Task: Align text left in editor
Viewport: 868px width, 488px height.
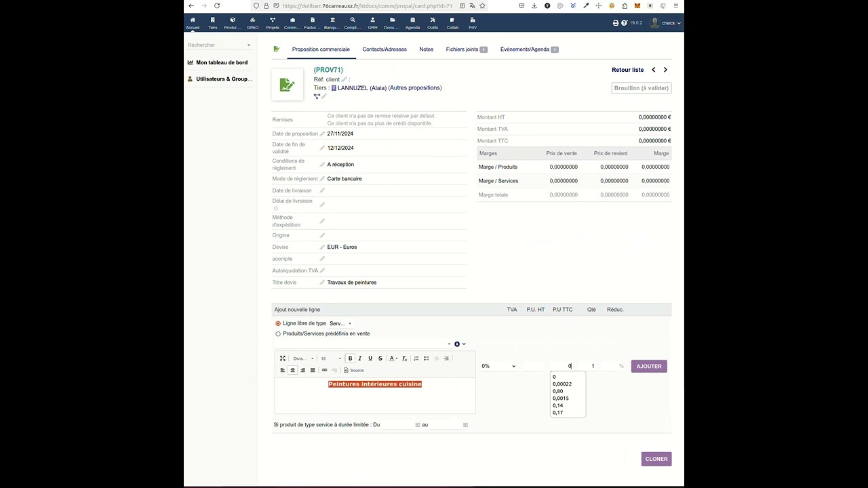Action: [283, 370]
